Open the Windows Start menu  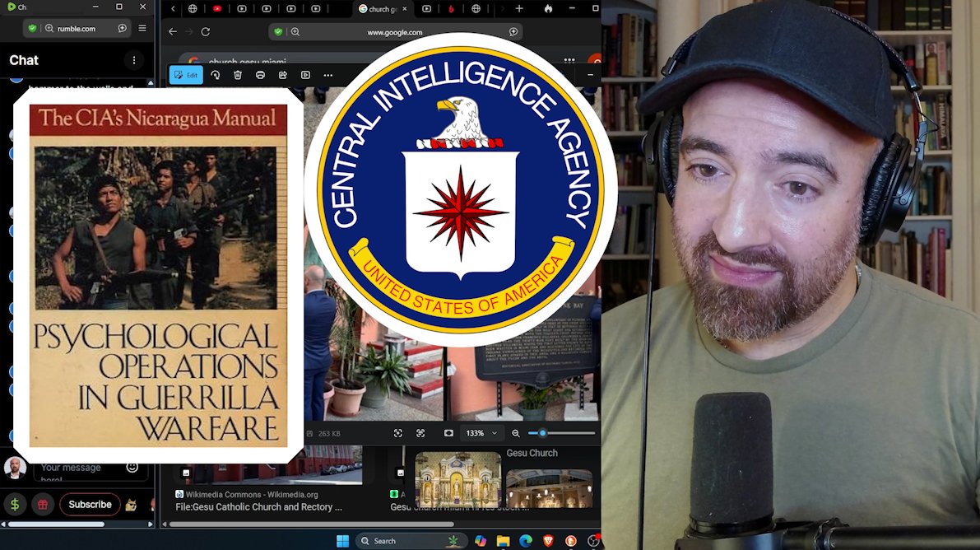pyautogui.click(x=342, y=541)
